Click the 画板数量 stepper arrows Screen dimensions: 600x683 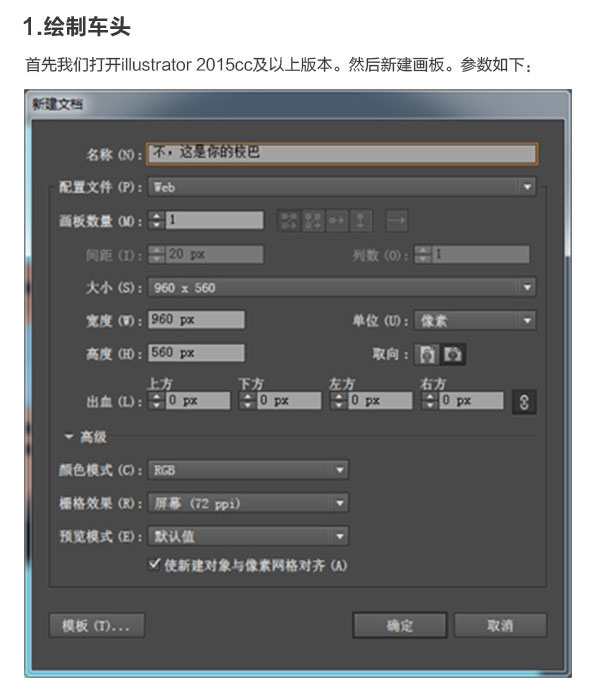[x=156, y=220]
